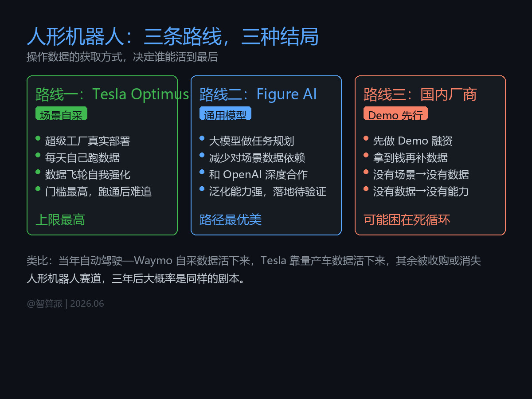Click green bullet beside 超级工厂真实部署

(38, 138)
